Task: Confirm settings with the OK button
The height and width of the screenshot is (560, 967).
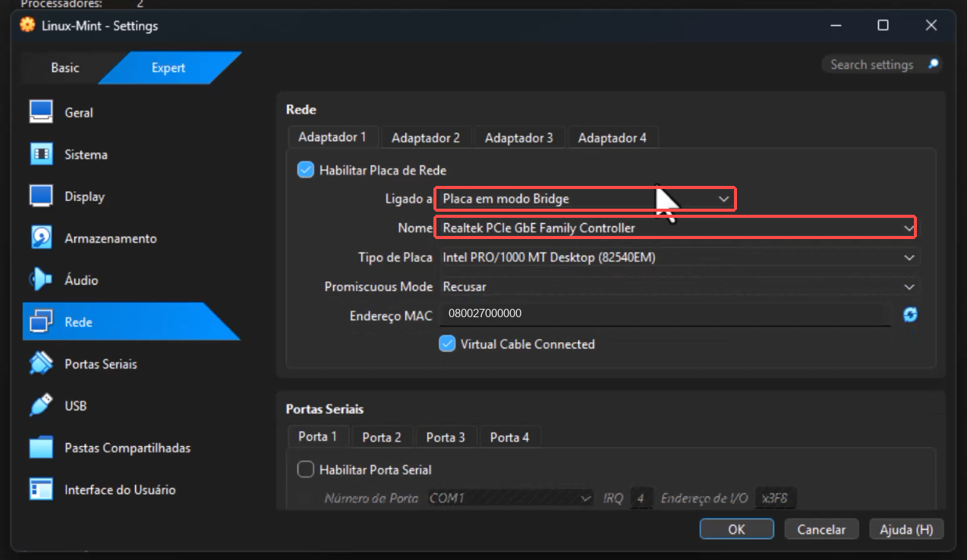Action: tap(736, 529)
